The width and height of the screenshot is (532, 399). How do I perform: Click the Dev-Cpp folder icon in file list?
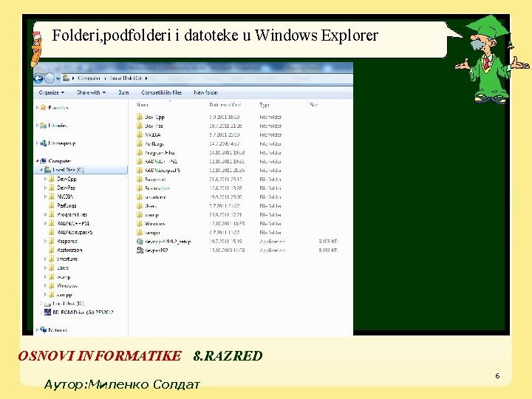(140, 117)
